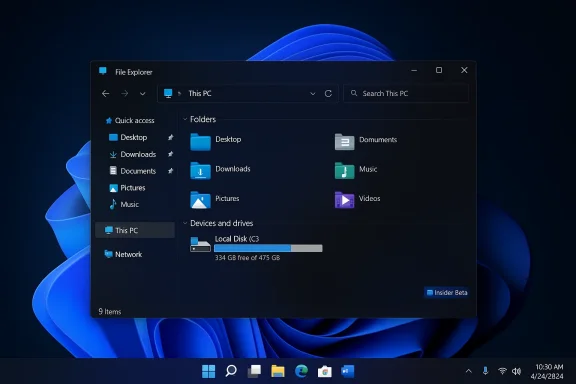Open the clock and date flyout
Viewport: 576px width, 384px height.
(x=547, y=372)
